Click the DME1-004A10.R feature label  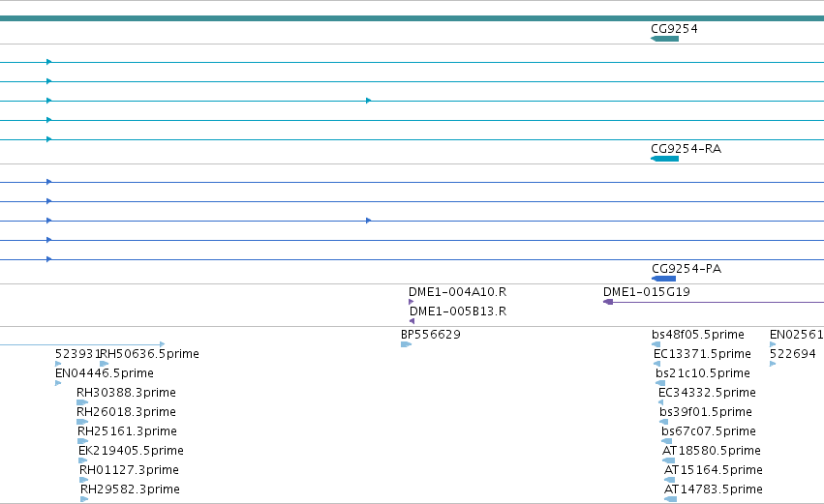457,291
